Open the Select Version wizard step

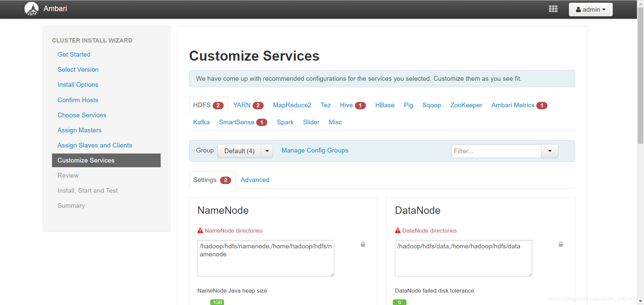78,70
